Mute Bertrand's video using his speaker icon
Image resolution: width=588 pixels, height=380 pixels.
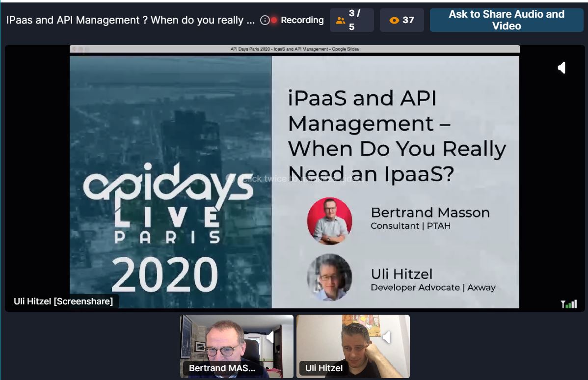pyautogui.click(x=270, y=338)
